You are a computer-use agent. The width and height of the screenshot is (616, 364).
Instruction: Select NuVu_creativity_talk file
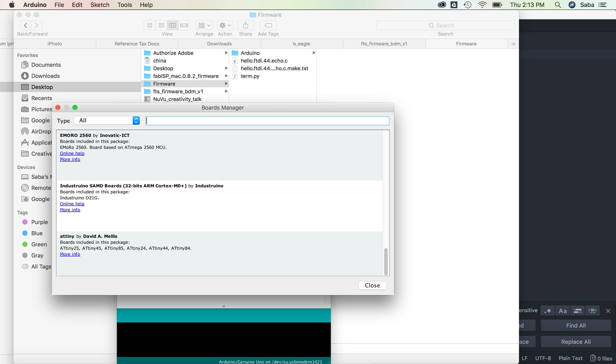tap(177, 99)
